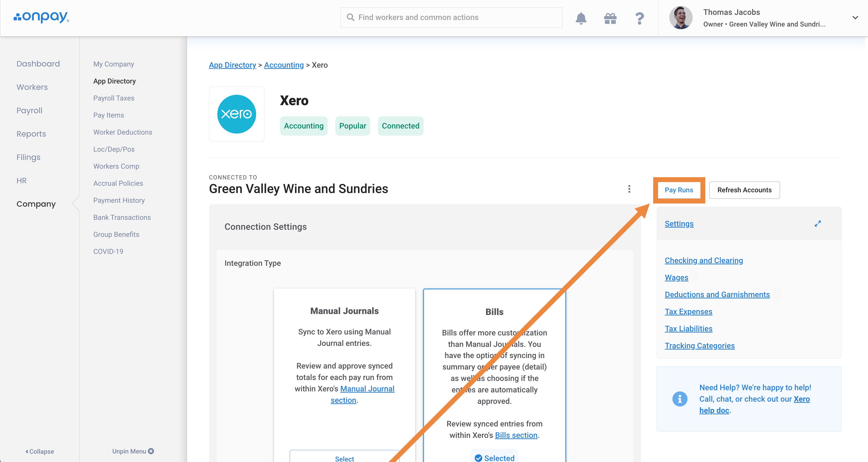Open Pay Items submenu item

[x=109, y=115]
